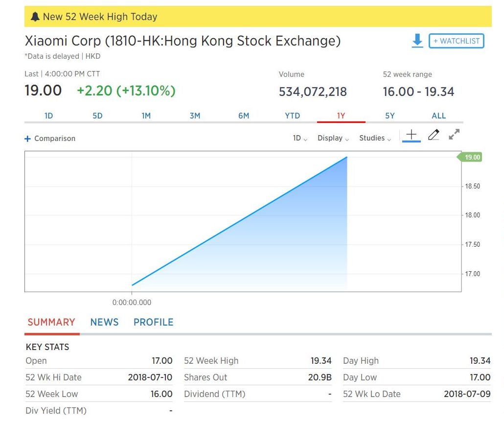Expand chart to fullscreen
Viewport: 504px width, 422px height.
[x=454, y=135]
